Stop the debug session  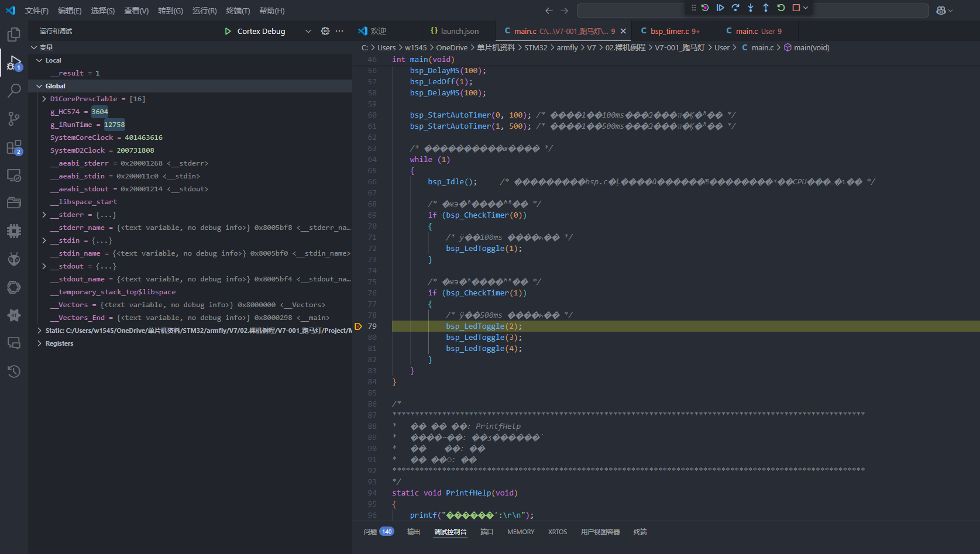pos(796,8)
